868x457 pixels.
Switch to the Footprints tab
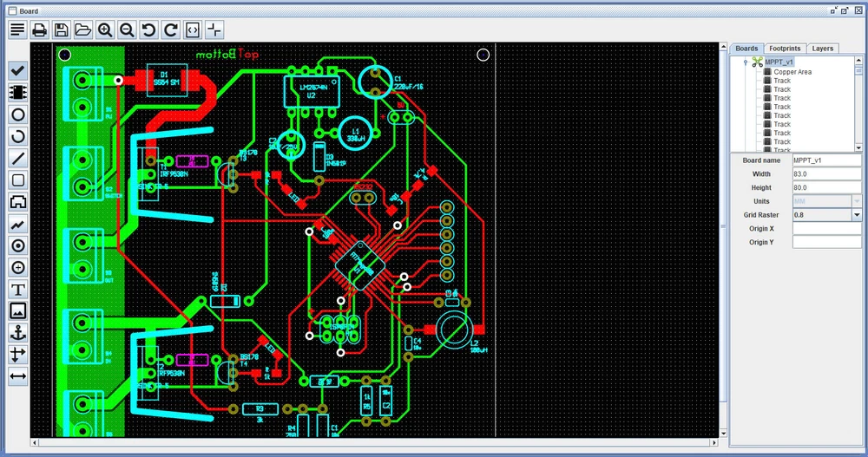(784, 49)
